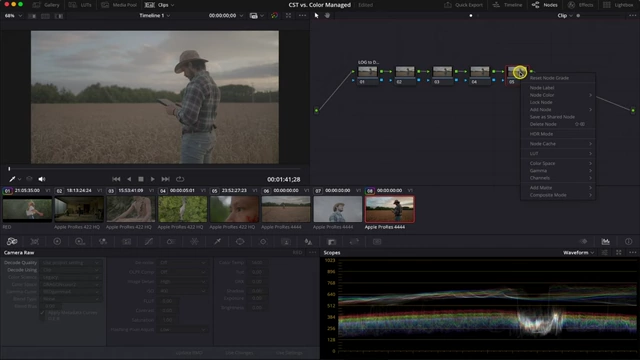Open the Key palette
The image size is (640, 360).
(332, 242)
